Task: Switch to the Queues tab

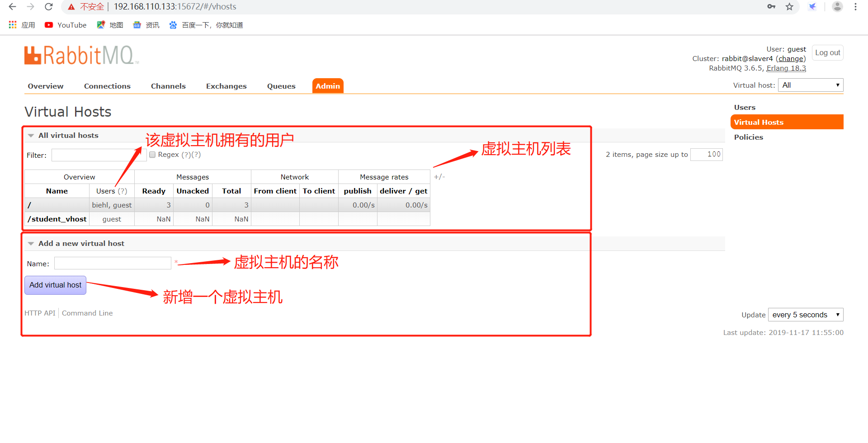Action: 281,86
